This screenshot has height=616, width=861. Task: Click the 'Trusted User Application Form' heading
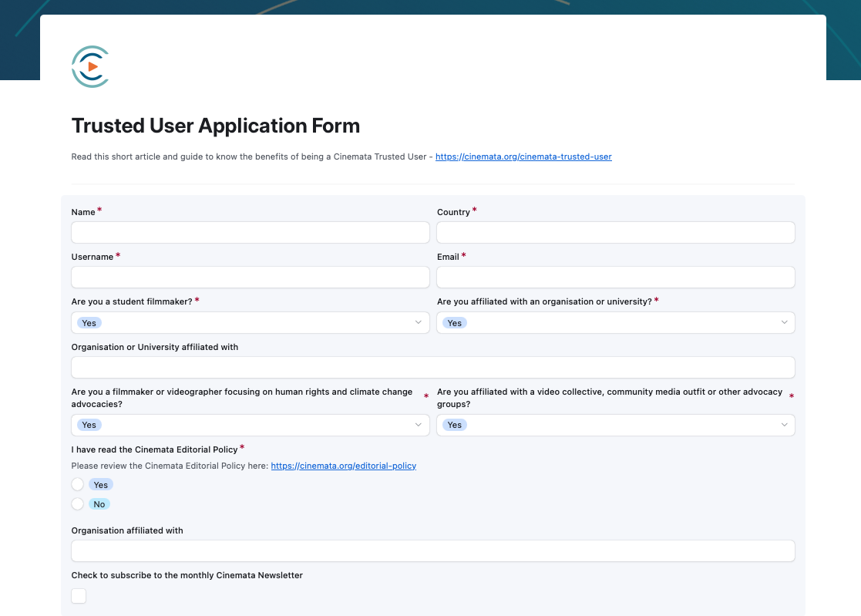coord(216,126)
